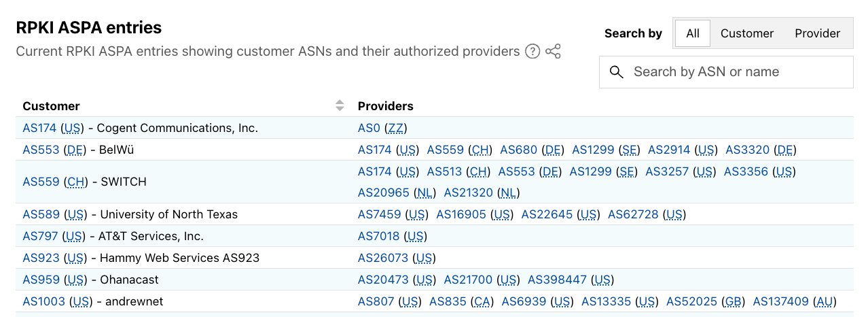
Task: Sort by Customer column arrows
Action: coord(340,105)
